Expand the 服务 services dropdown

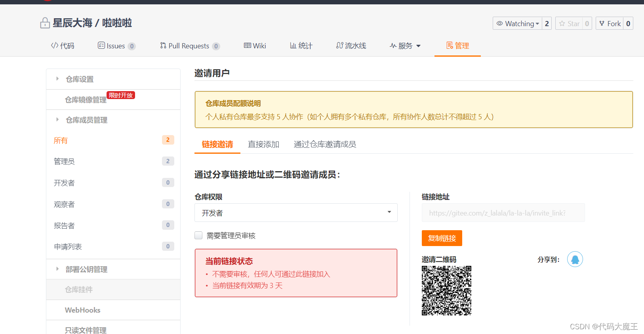point(405,46)
